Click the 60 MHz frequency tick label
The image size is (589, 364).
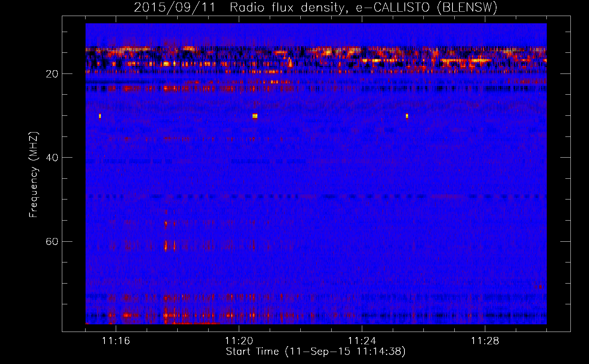[52, 241]
